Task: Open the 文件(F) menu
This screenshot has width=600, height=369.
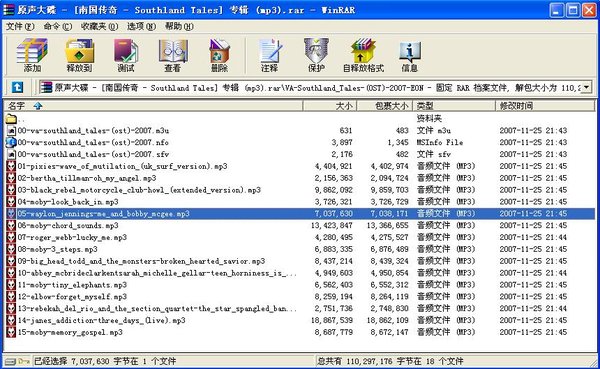Action: [20, 26]
